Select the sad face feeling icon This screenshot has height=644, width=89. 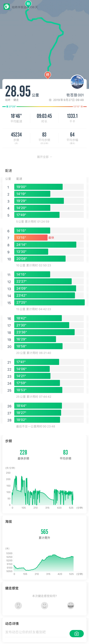18,605
